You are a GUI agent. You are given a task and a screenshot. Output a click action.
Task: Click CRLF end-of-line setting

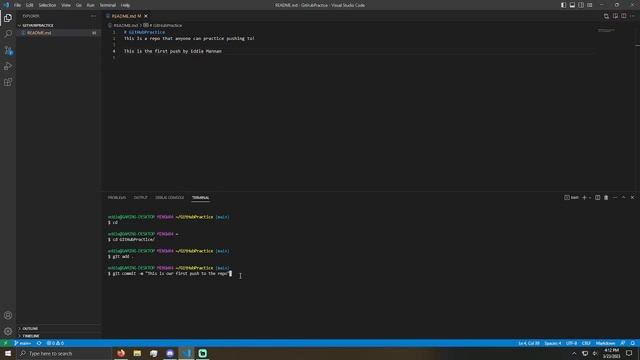(x=586, y=343)
